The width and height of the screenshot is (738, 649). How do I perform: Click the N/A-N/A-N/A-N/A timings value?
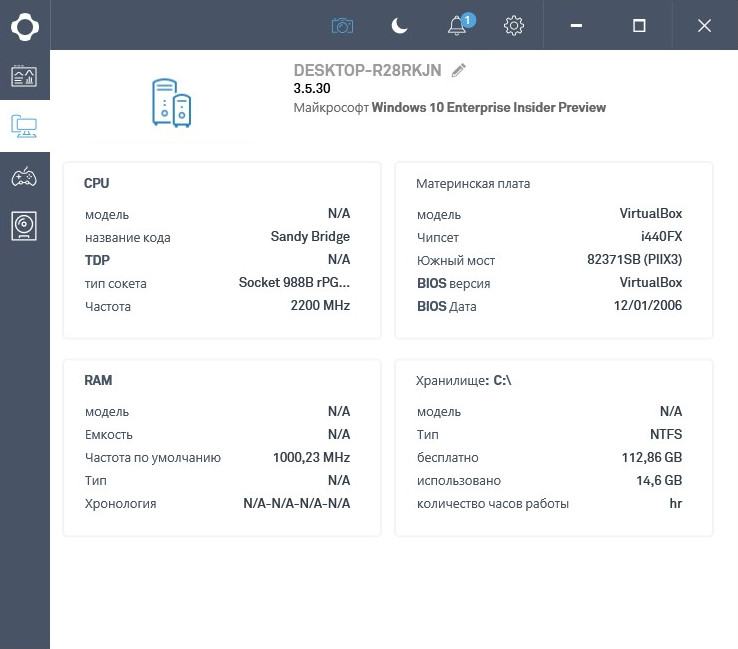(297, 504)
